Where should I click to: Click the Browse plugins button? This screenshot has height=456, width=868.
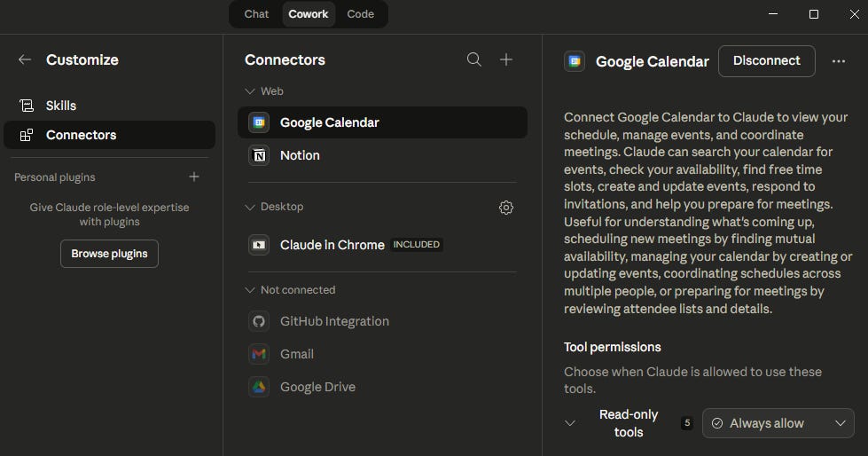pos(109,254)
